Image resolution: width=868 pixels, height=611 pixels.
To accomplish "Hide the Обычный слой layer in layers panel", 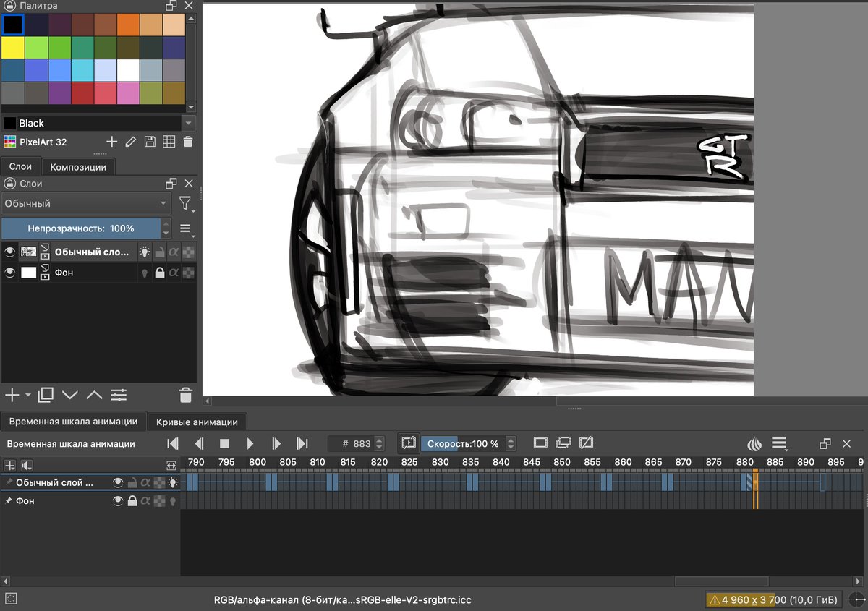I will pyautogui.click(x=9, y=252).
